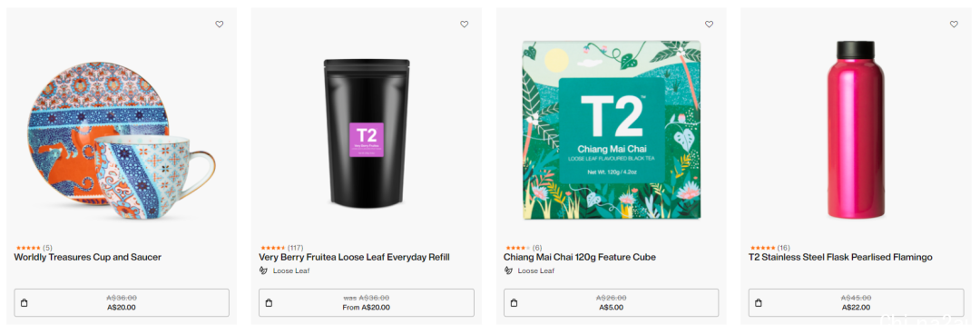Click bag icon for Worldly Treasures Cup
Viewport: 980px width, 334px height.
24,303
